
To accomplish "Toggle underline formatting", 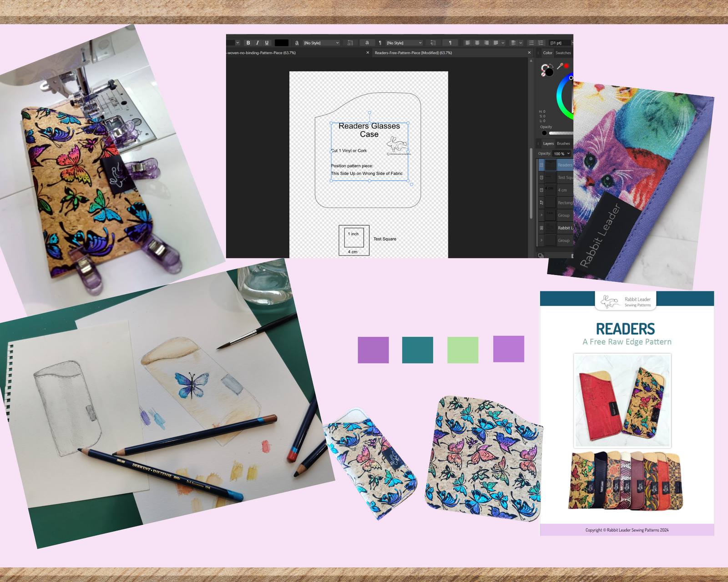I will point(267,43).
